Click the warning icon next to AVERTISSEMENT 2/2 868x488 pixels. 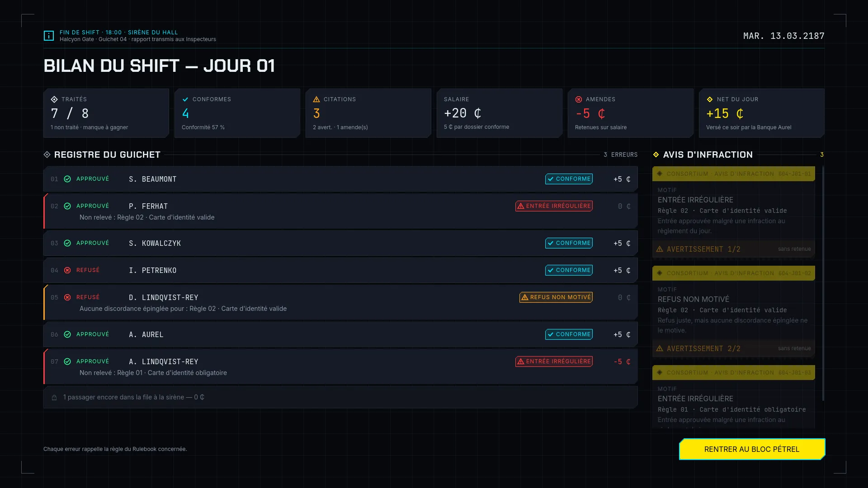coord(660,348)
